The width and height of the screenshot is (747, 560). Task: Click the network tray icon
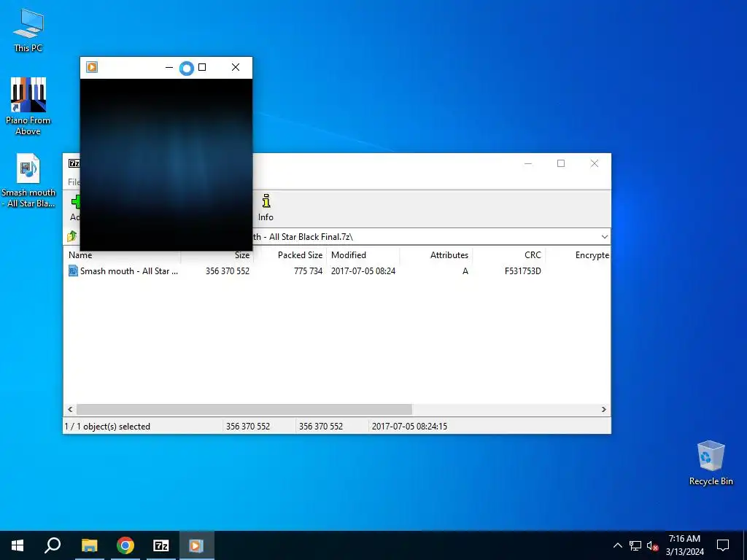(635, 545)
